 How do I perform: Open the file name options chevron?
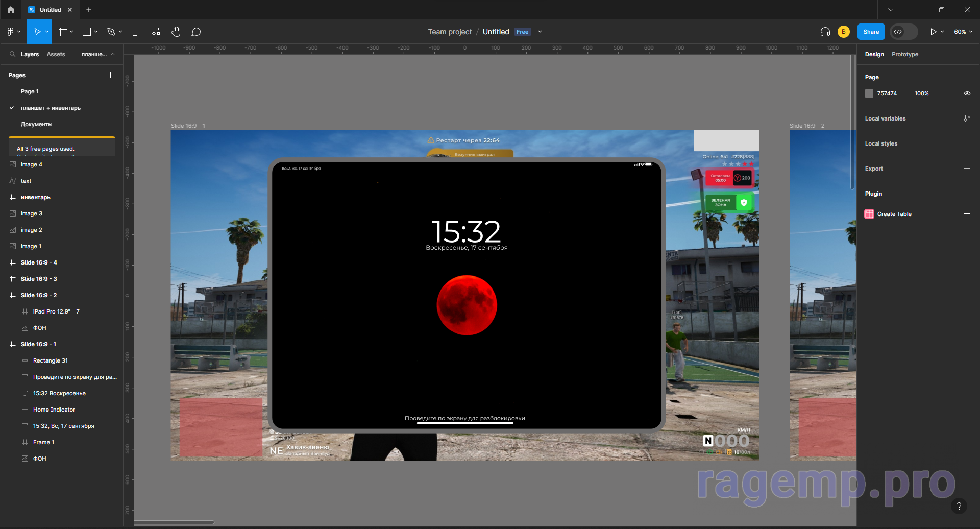coord(540,32)
